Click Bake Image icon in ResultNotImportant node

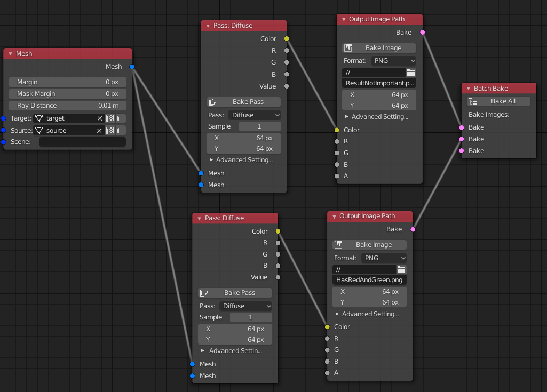(348, 48)
